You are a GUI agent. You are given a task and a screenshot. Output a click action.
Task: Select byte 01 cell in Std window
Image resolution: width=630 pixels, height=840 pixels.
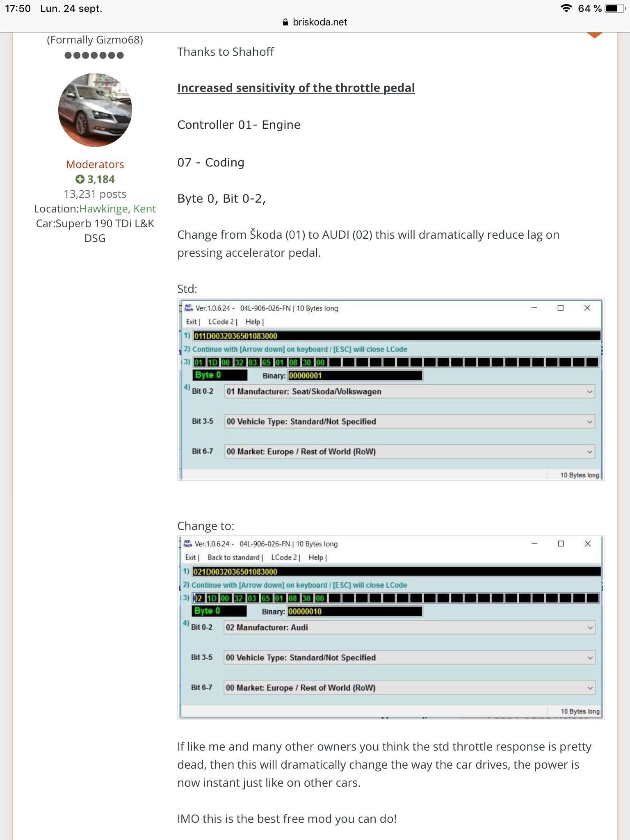pos(199,362)
